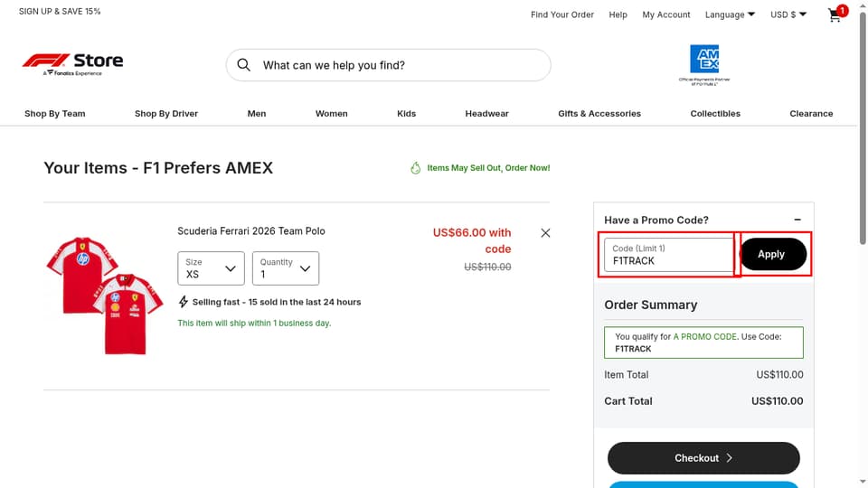Click the American Express partner logo
The height and width of the screenshot is (488, 868).
click(704, 65)
